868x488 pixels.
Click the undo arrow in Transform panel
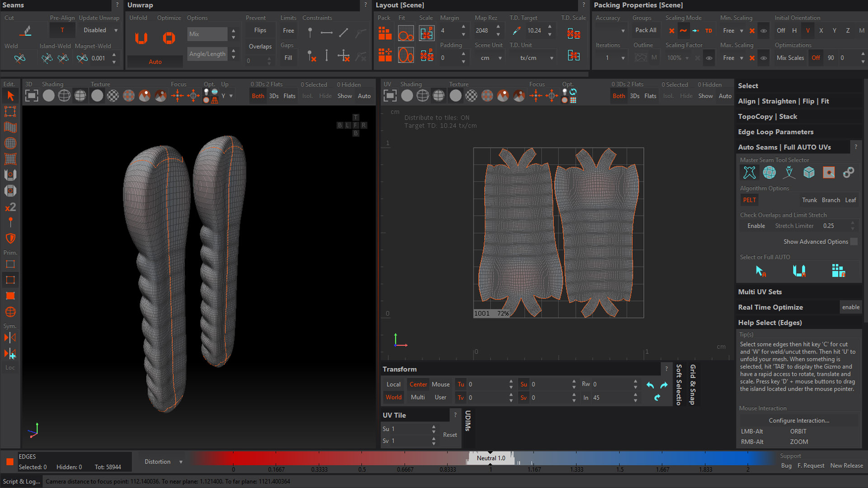650,385
